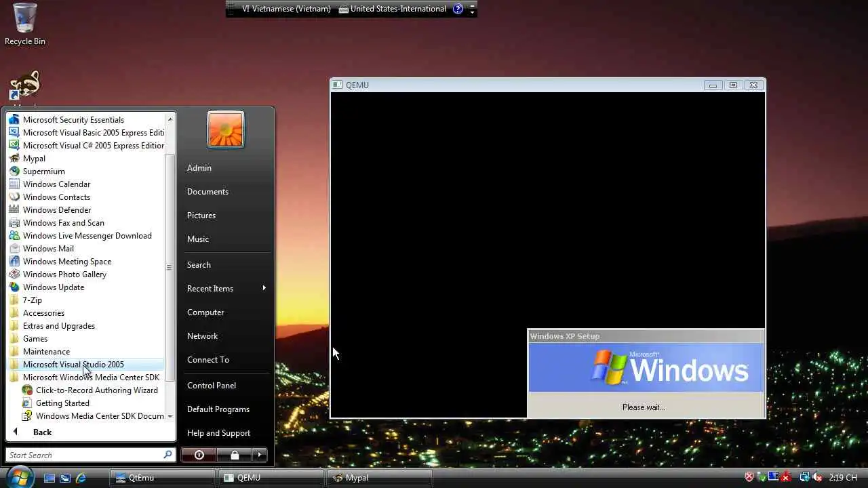Click the power button in the Start menu
Viewport: 868px width, 488px height.
click(x=199, y=455)
